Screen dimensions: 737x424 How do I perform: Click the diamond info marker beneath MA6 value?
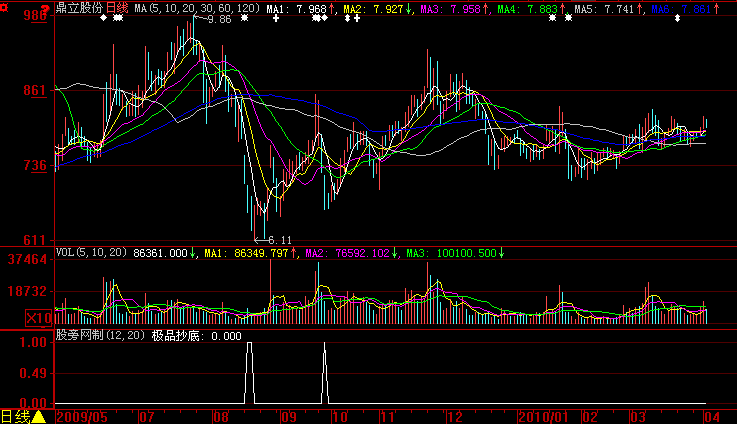(677, 18)
